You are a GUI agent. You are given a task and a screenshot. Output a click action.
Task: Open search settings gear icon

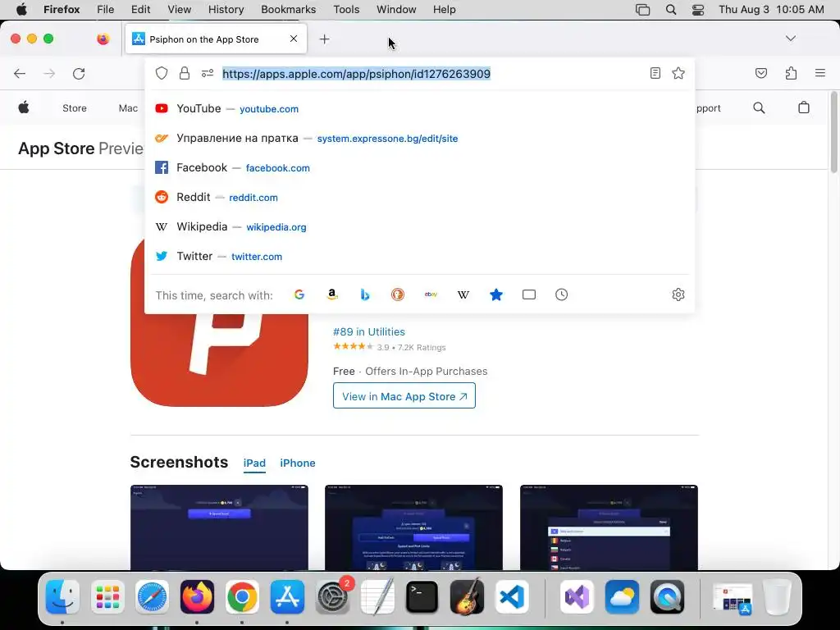[x=678, y=294]
